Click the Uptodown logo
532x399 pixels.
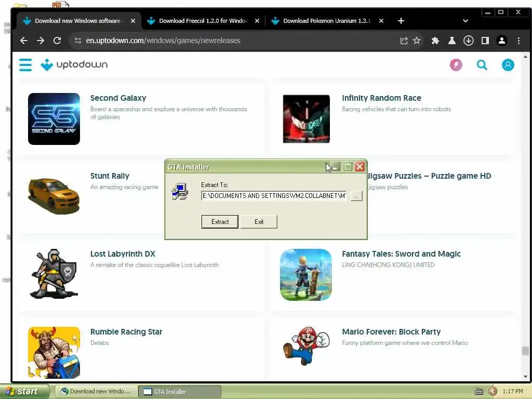[x=74, y=64]
